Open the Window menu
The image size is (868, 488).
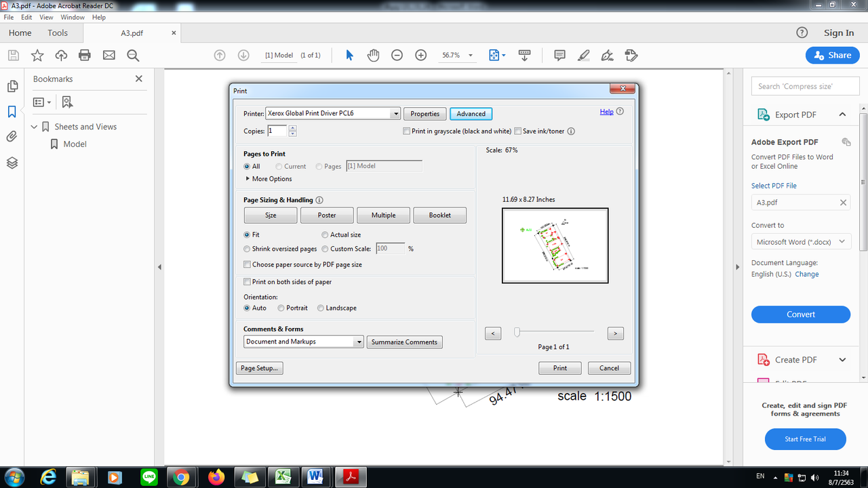[x=73, y=17]
